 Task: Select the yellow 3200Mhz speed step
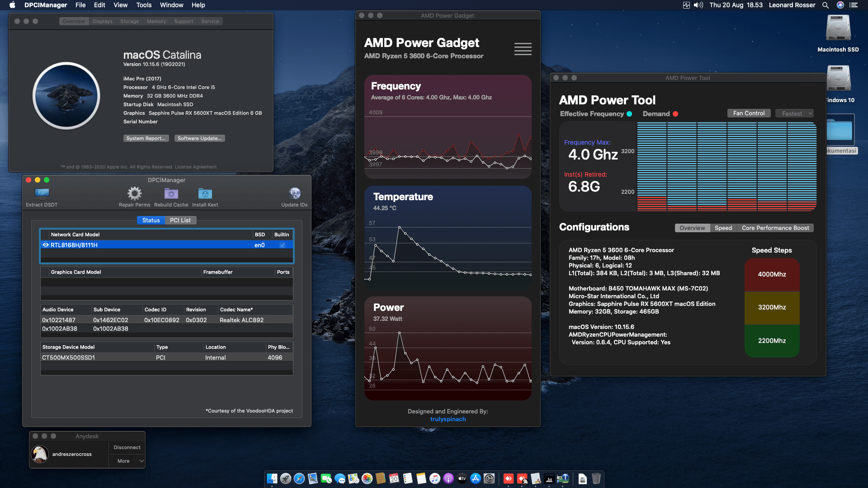click(772, 307)
